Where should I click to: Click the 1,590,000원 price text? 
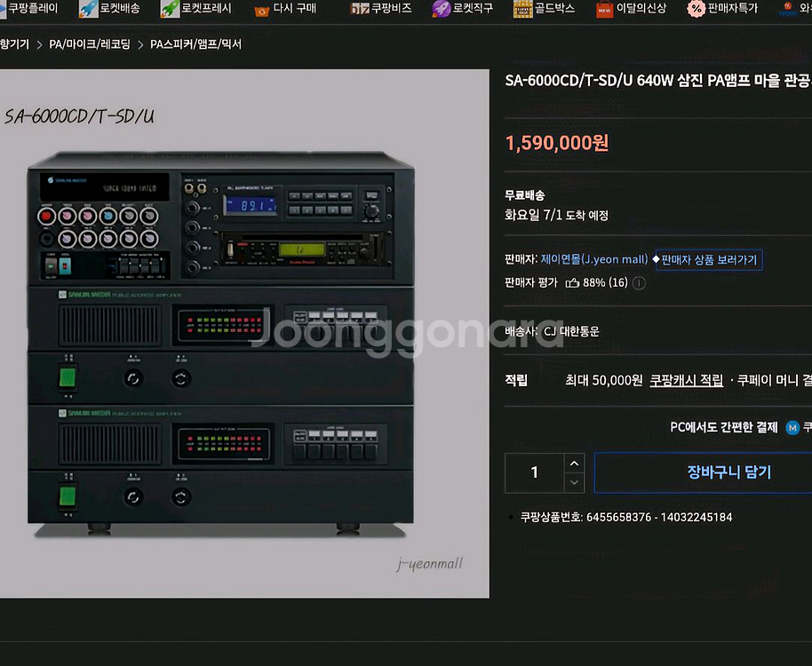(x=557, y=143)
